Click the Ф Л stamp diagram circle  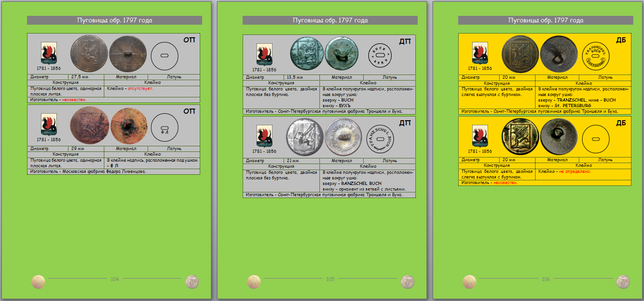pos(165,128)
